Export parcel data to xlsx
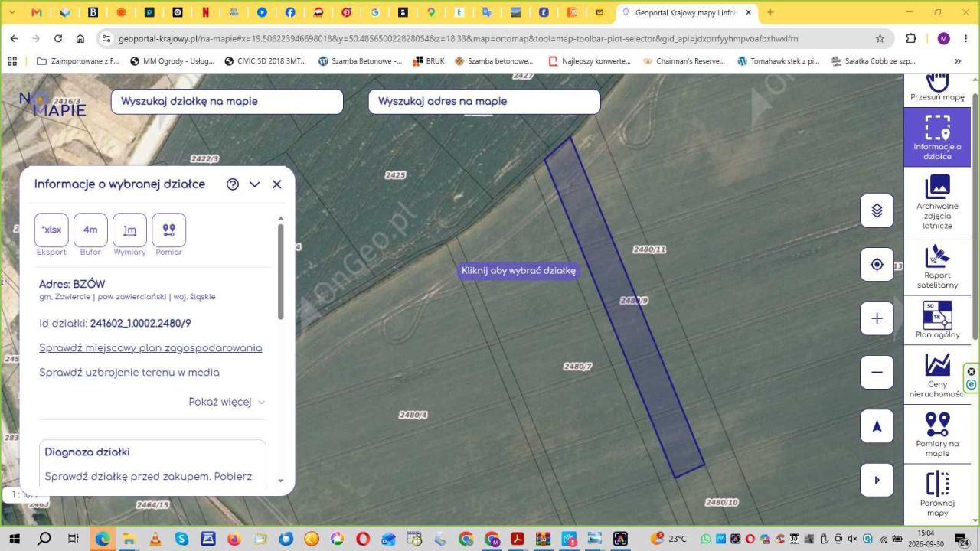 point(51,230)
